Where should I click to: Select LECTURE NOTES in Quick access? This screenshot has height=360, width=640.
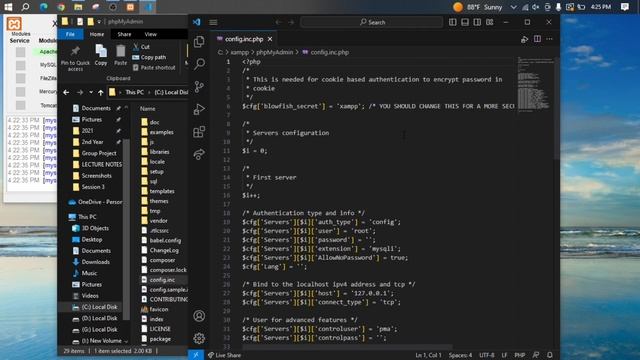coord(97,164)
